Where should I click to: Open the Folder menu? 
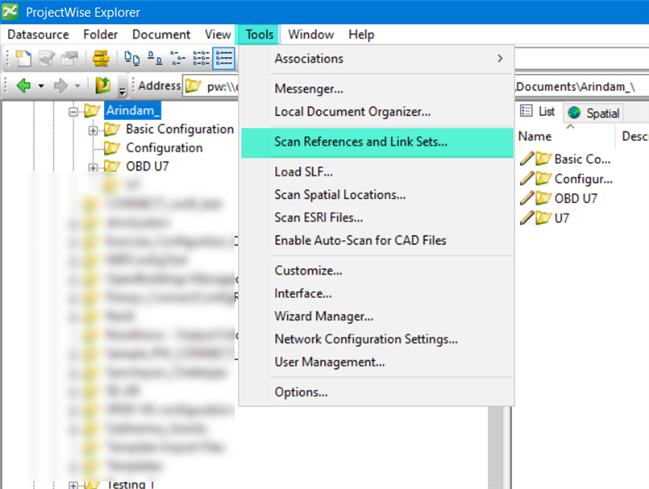[x=100, y=34]
